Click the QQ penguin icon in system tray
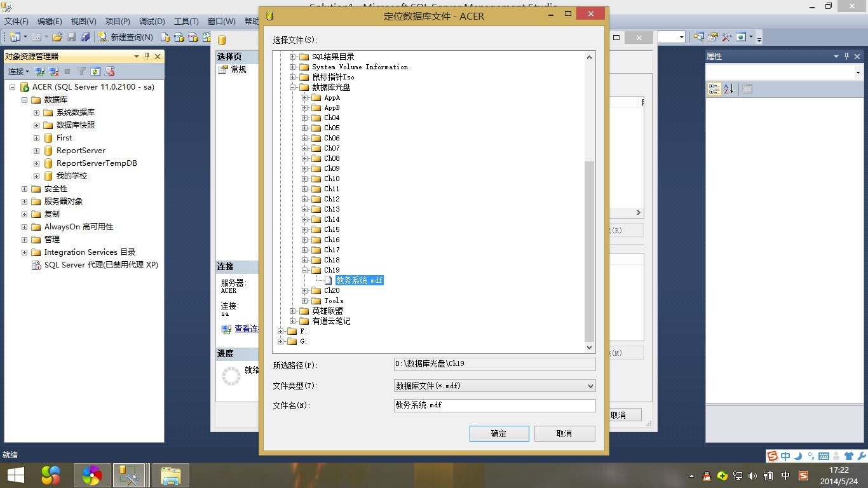Screen dimensions: 868x488 (x=707, y=475)
